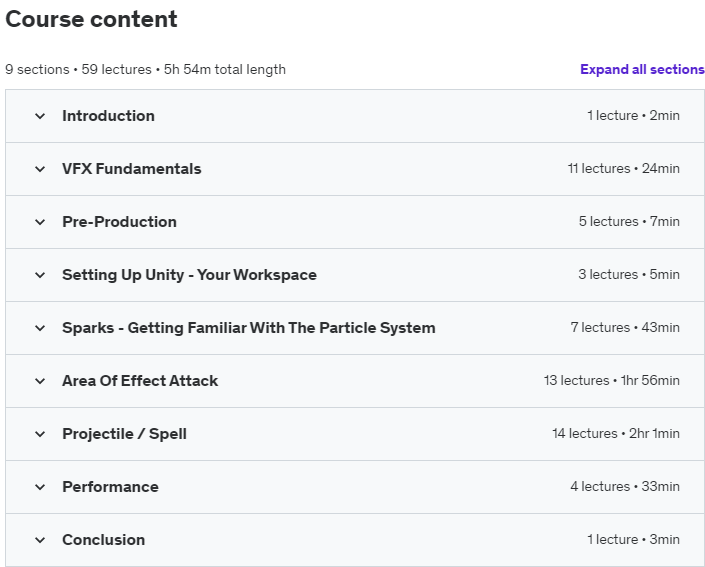Click the '1 lecture • 3min' text
The height and width of the screenshot is (567, 705).
click(x=633, y=540)
